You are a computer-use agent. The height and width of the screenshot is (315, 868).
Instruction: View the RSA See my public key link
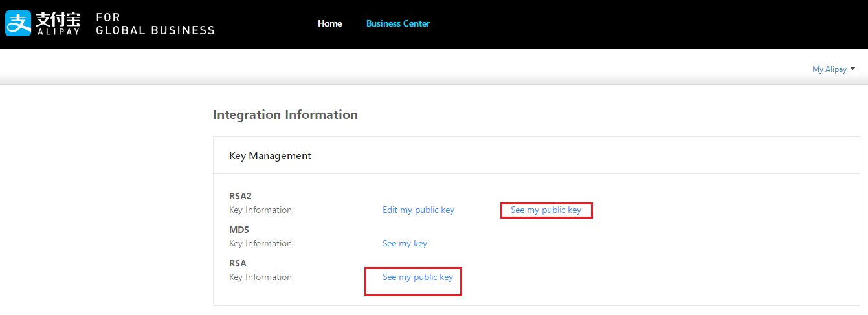pos(417,277)
